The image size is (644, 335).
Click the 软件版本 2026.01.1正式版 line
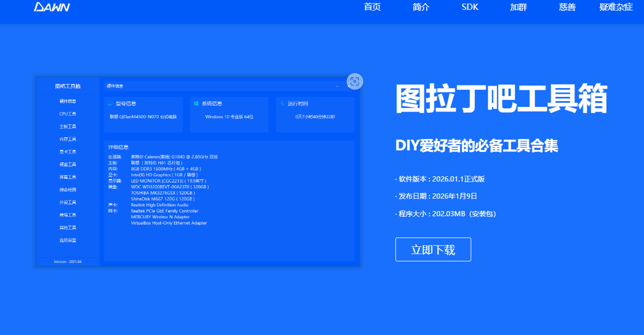point(440,179)
